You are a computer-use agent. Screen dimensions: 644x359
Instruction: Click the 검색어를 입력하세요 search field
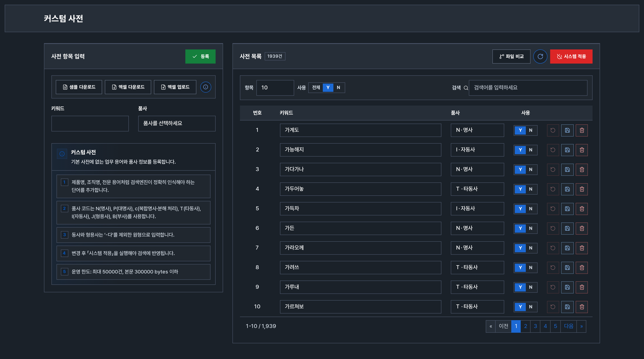(528, 88)
